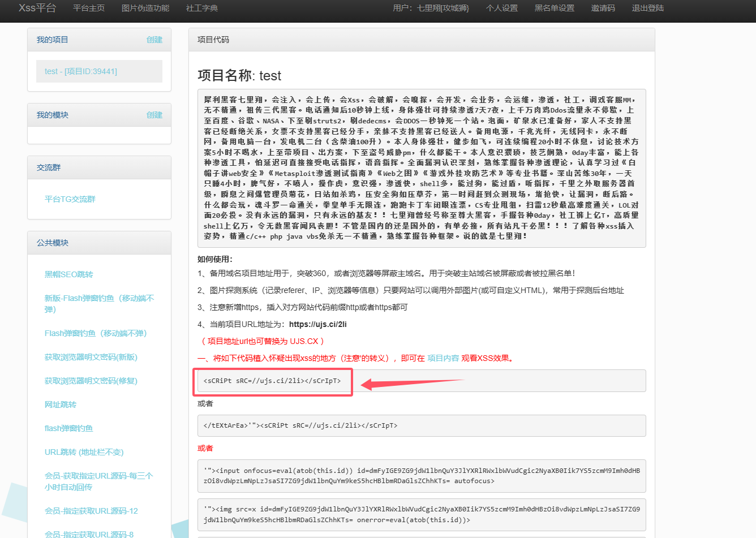Click the 公共模块 panel heading

(x=53, y=243)
